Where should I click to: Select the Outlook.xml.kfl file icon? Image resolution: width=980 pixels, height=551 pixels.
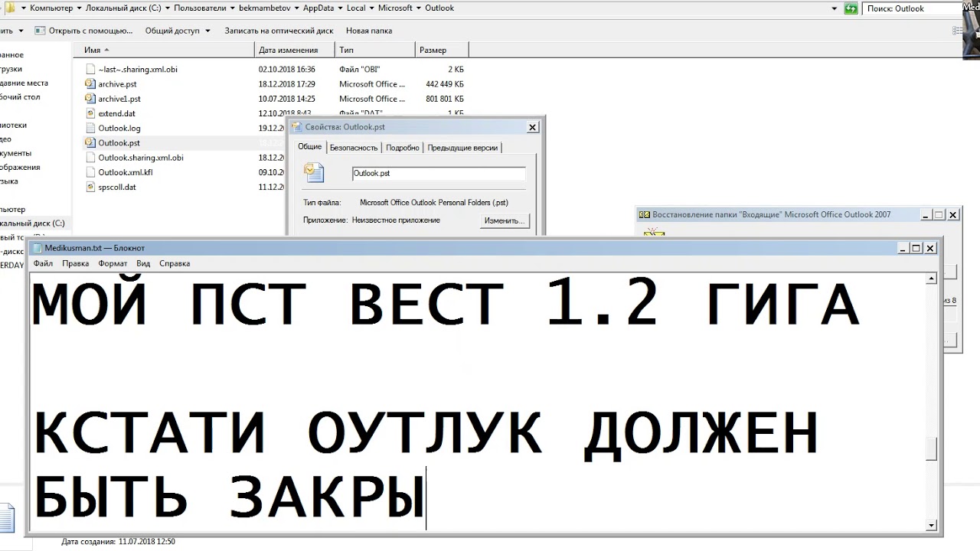pos(90,172)
